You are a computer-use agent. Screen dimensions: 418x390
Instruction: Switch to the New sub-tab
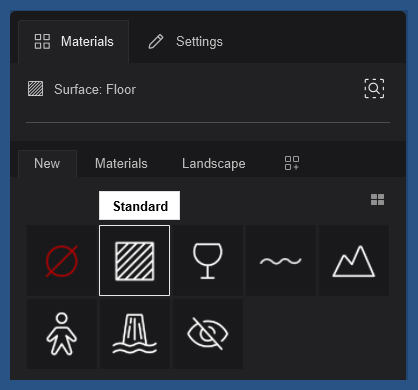click(47, 164)
